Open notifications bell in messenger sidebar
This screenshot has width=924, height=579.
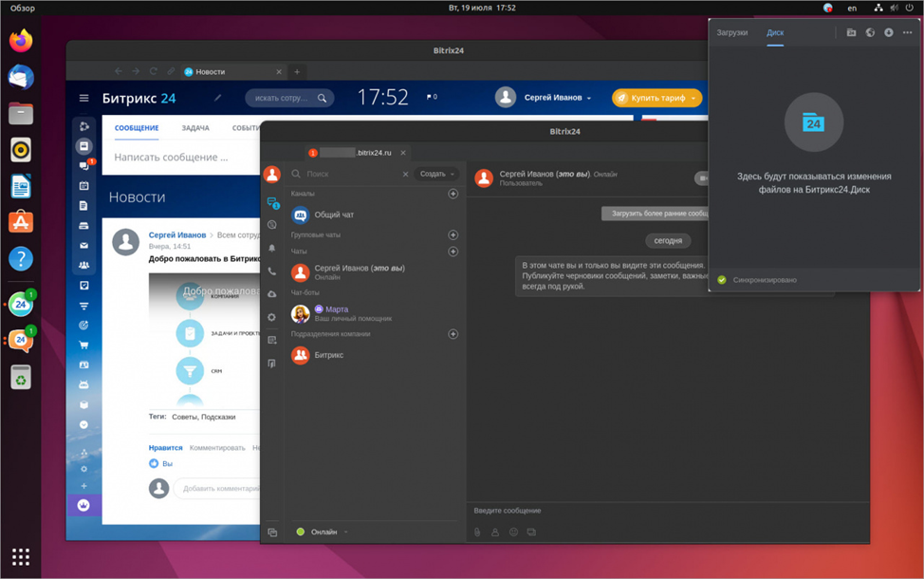point(271,249)
